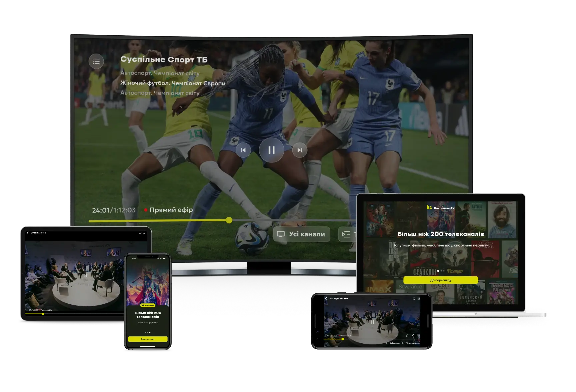Go back from '1+1 Україна HD' on Android phone
Viewport: 576px width, 392px height.
[x=326, y=298]
